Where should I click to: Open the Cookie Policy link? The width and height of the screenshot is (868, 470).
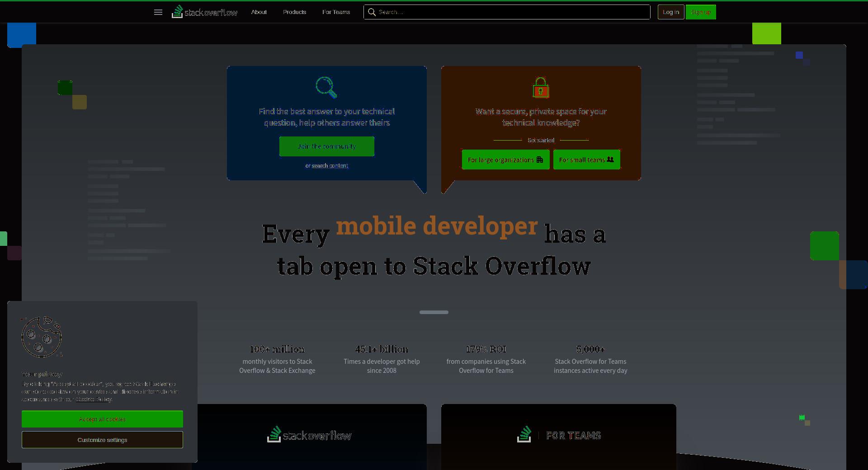94,399
